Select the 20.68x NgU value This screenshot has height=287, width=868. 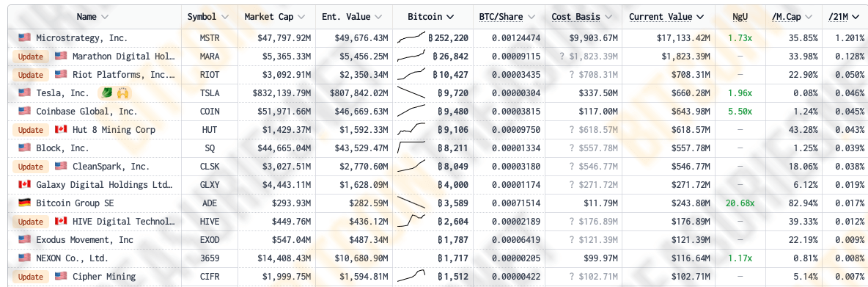(740, 203)
